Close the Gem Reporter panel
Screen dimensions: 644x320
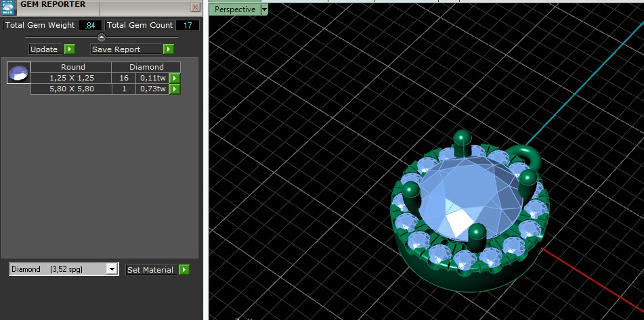coord(196,7)
